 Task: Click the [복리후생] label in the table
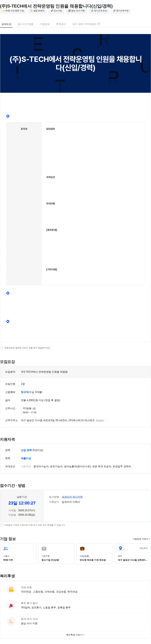[52, 230]
